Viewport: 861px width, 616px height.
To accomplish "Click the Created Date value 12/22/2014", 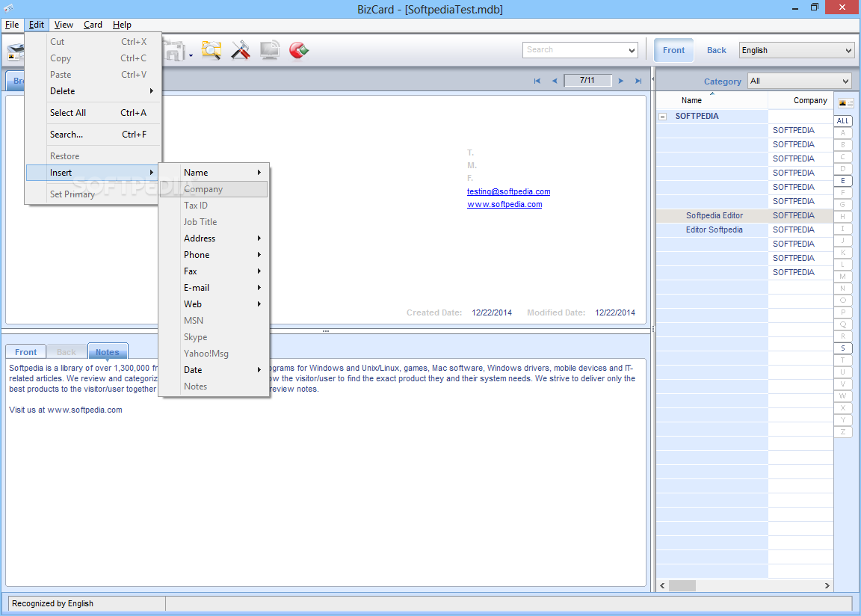I will [492, 313].
